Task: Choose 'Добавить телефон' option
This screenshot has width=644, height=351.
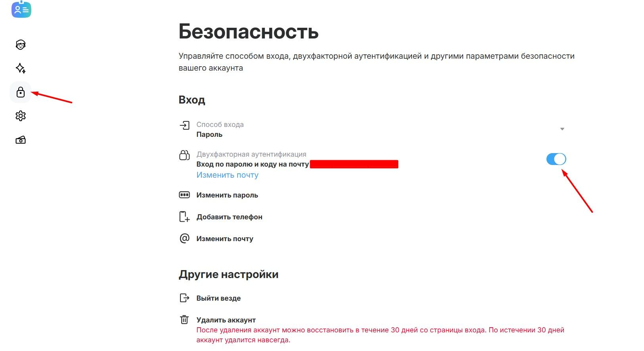Action: 229,217
